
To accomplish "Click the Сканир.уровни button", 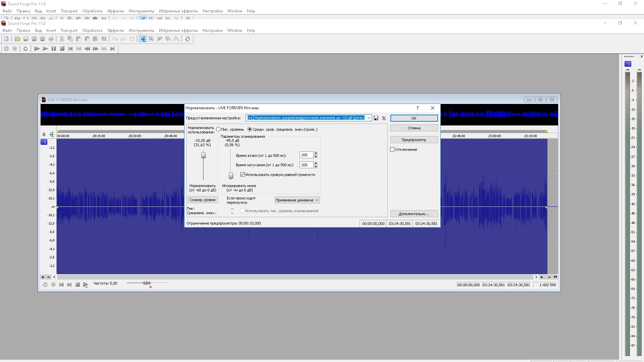I will pyautogui.click(x=202, y=200).
